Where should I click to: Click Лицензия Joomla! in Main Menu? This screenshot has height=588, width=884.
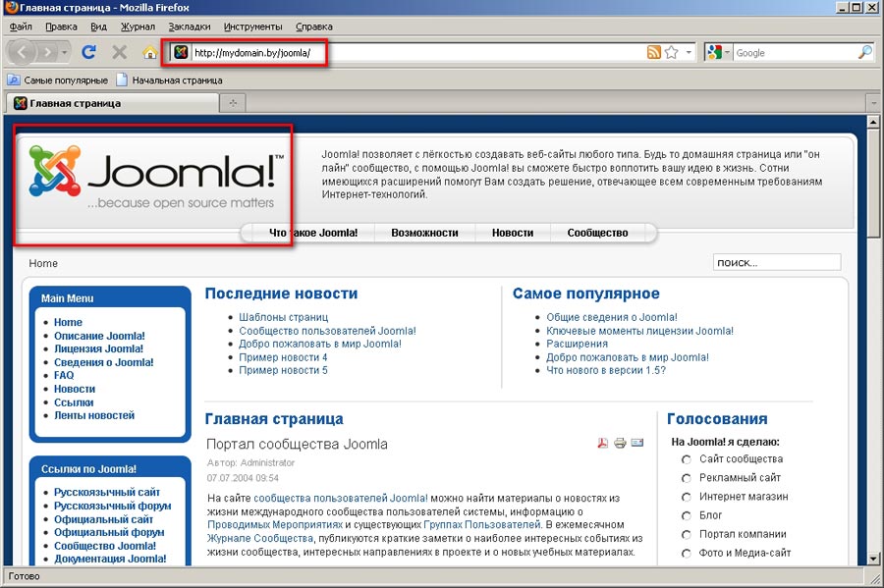(98, 348)
